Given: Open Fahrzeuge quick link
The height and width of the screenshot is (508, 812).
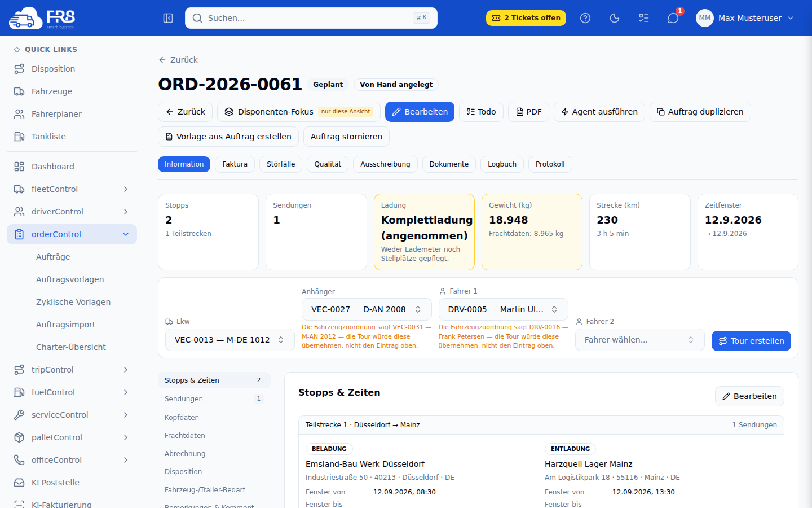Looking at the screenshot, I should 72,91.
